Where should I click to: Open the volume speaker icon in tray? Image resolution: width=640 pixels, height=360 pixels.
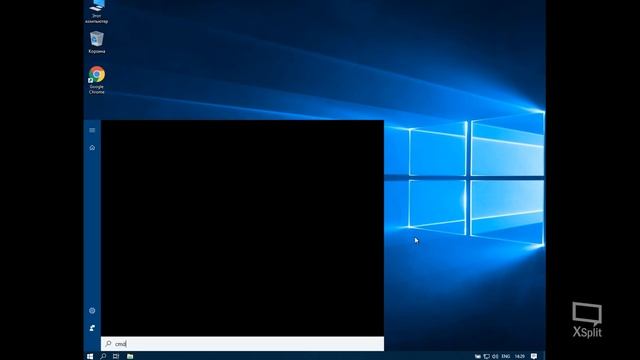coord(495,356)
